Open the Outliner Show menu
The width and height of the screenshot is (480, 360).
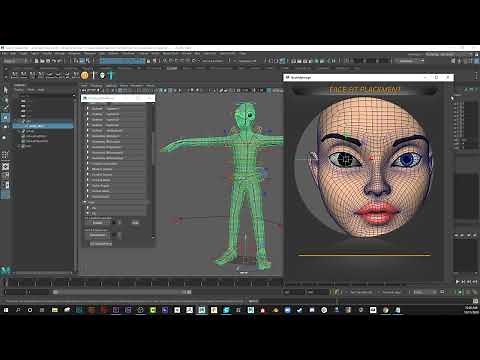[31, 90]
